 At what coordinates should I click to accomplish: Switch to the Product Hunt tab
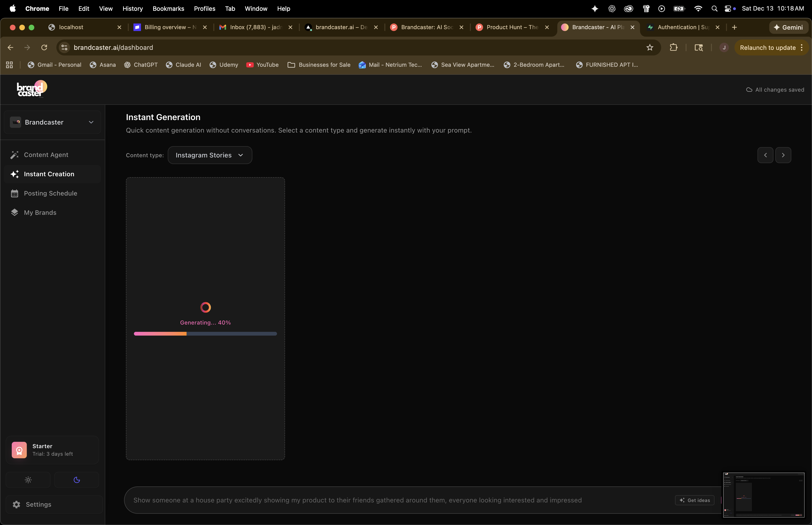[511, 27]
